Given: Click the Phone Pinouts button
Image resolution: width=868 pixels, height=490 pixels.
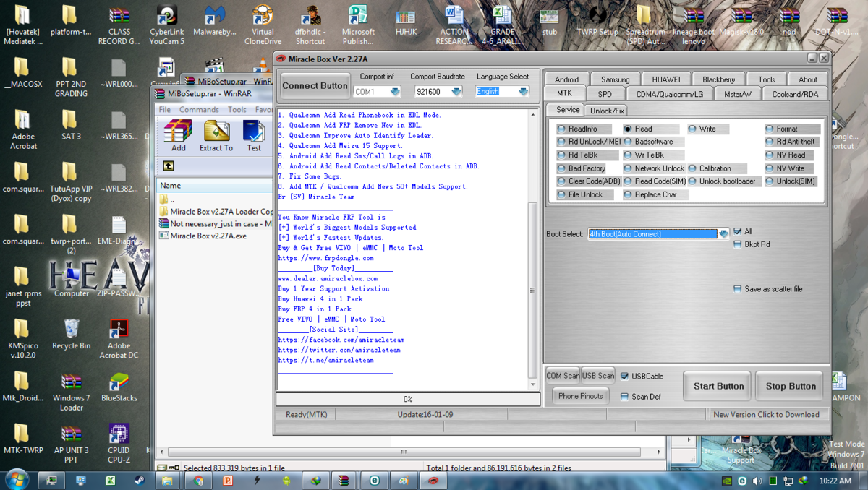Looking at the screenshot, I should coord(580,396).
